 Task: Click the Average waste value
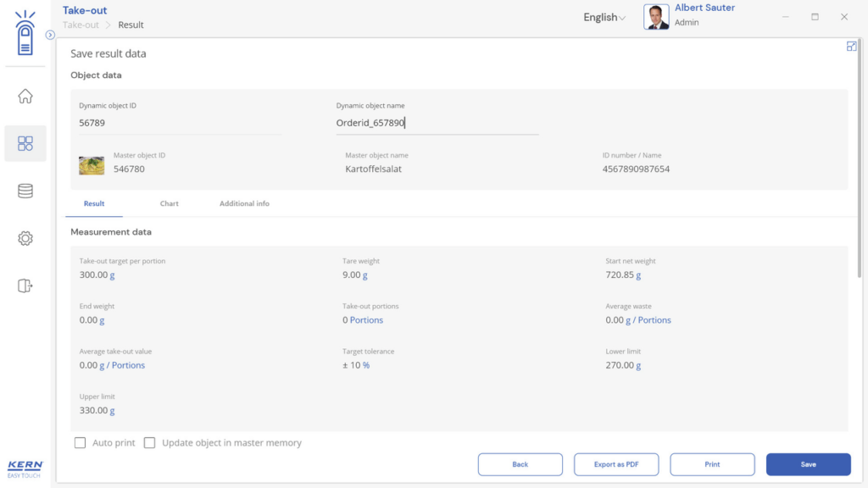638,319
